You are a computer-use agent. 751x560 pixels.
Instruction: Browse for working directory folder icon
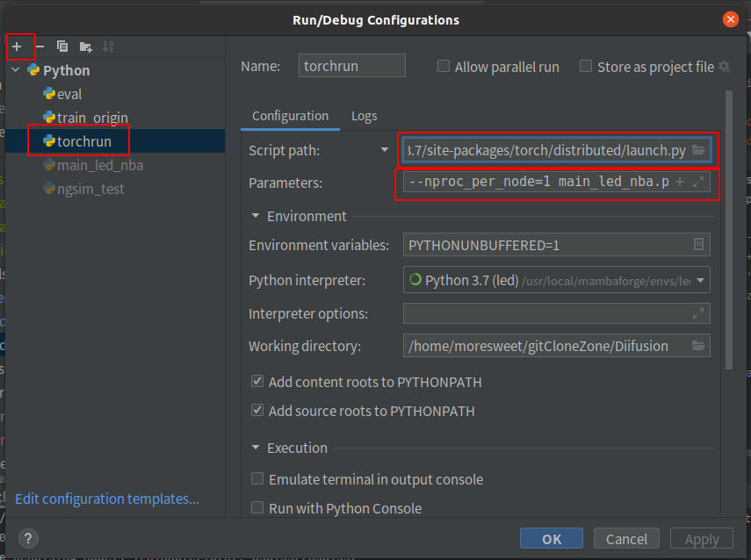698,346
